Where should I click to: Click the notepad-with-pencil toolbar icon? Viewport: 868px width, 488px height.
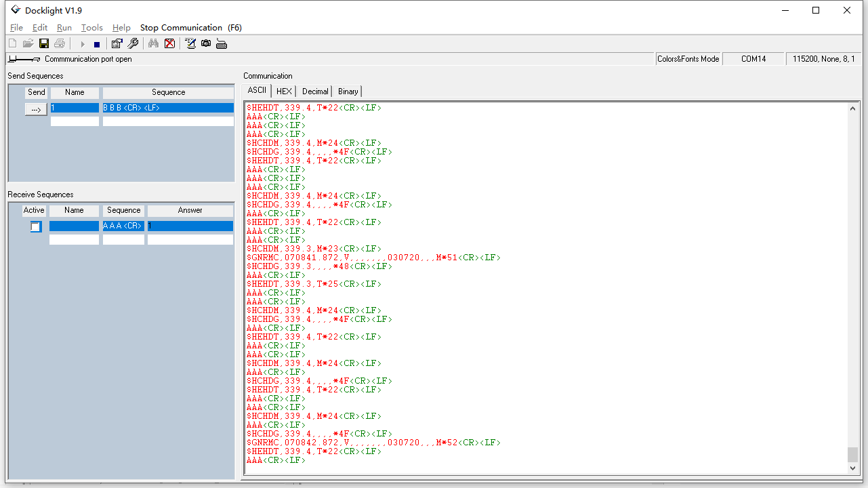(x=190, y=44)
